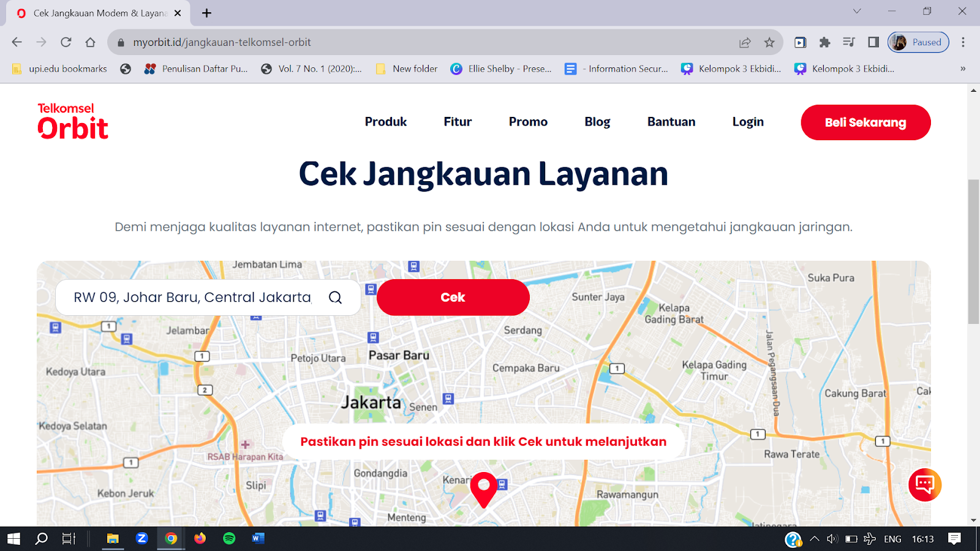Click the Login link
Screen dimensions: 980x551
click(748, 122)
